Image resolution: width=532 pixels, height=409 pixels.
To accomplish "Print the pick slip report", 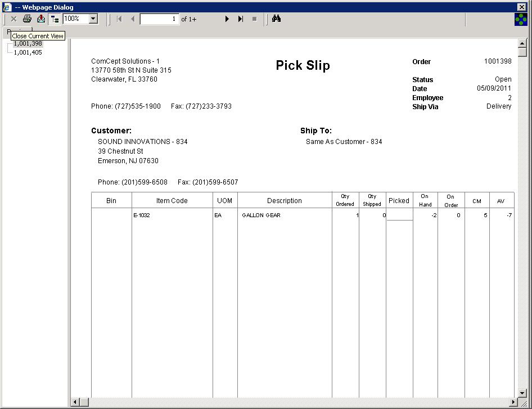I will pos(27,19).
